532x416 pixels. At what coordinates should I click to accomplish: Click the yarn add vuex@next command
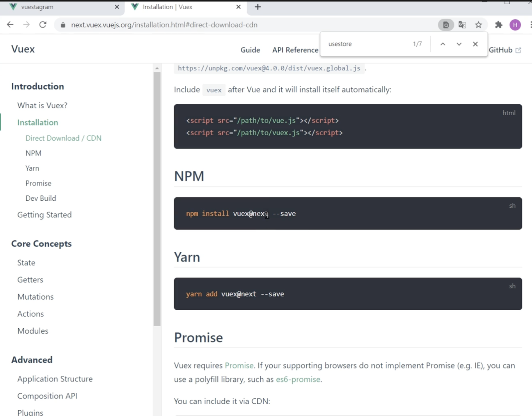[x=235, y=294]
